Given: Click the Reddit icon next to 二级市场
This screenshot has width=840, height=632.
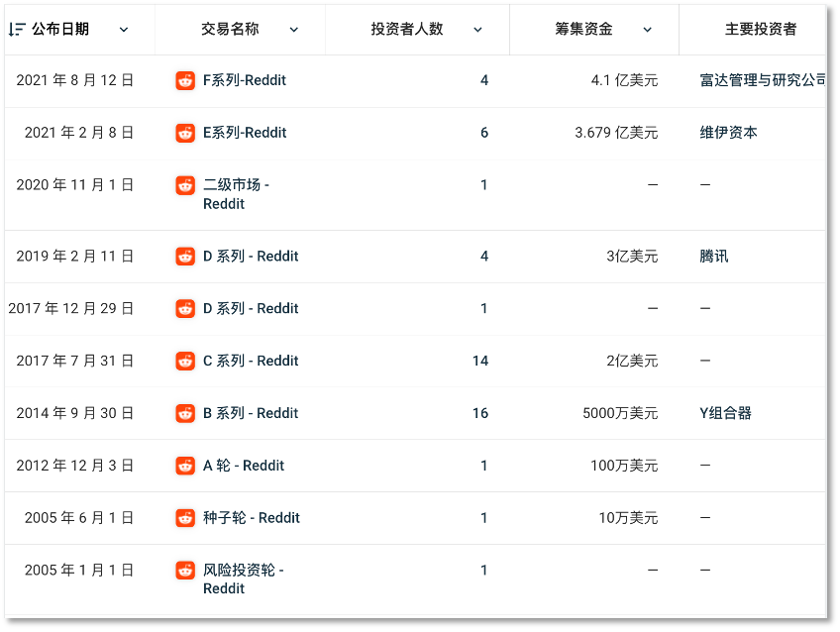Looking at the screenshot, I should 185,185.
